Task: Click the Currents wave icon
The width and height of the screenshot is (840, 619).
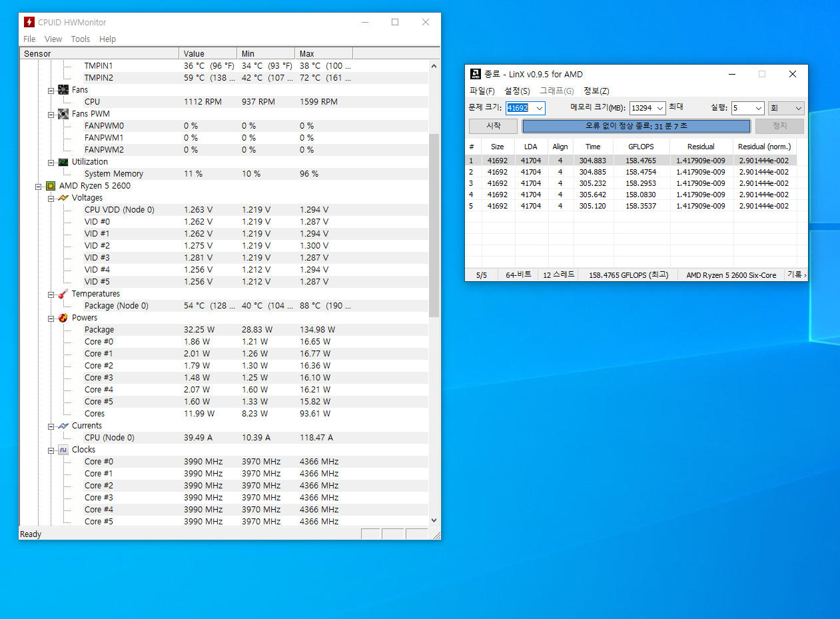Action: click(x=63, y=426)
